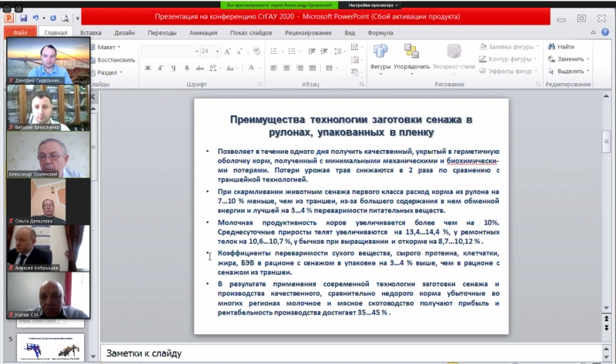Open the Упорядочить arrange menu
This screenshot has height=364, width=616.
(x=411, y=59)
